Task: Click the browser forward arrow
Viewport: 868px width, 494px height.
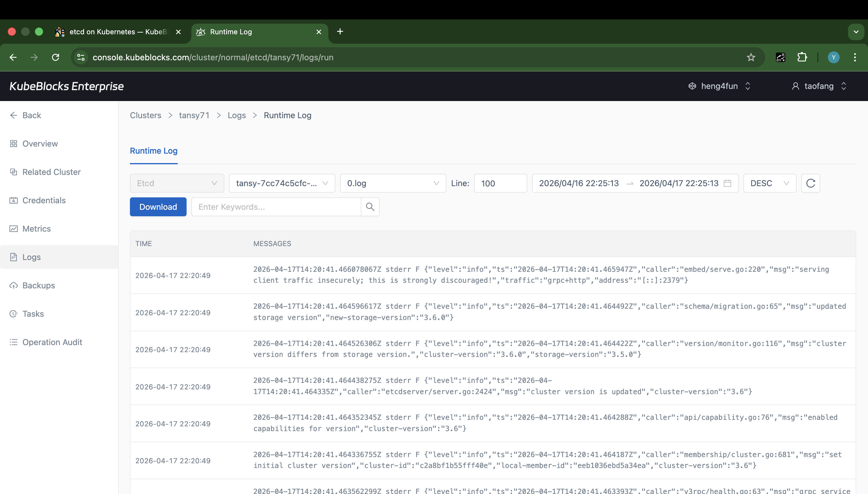Action: coord(34,57)
